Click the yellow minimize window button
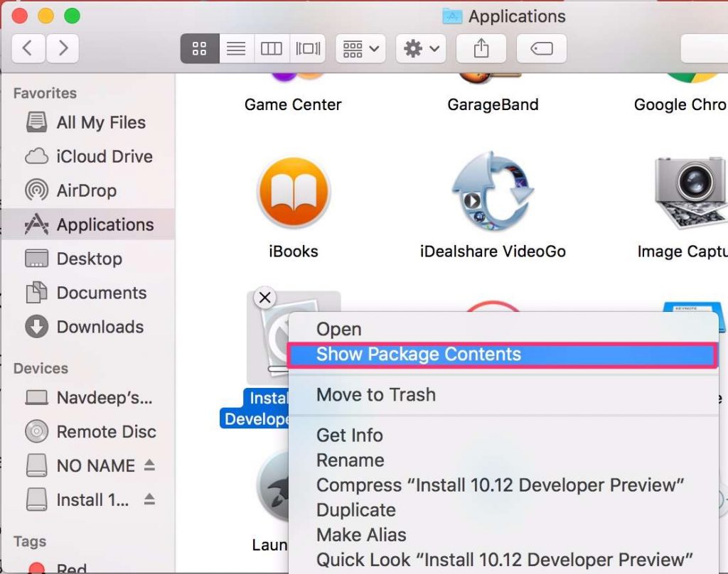This screenshot has width=728, height=574. click(x=45, y=16)
